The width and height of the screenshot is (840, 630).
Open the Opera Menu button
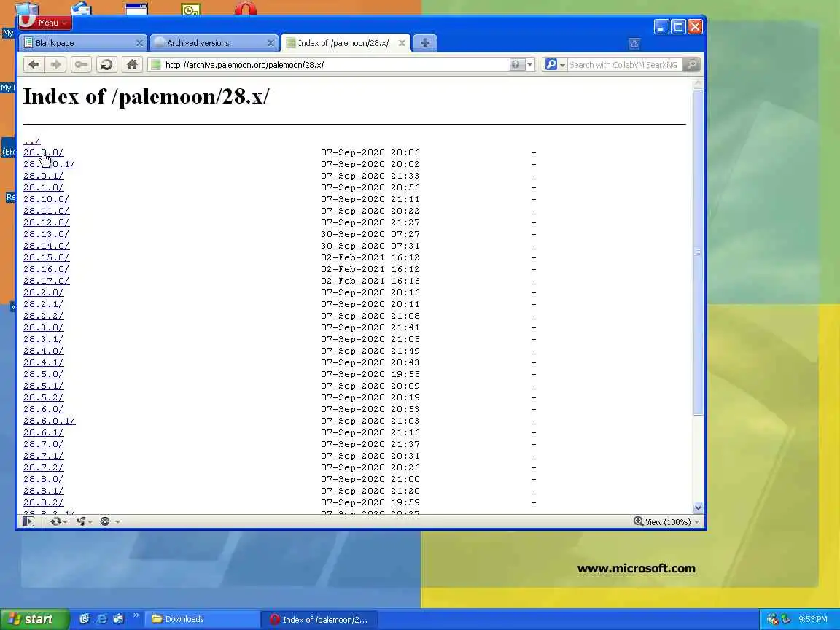[x=45, y=23]
